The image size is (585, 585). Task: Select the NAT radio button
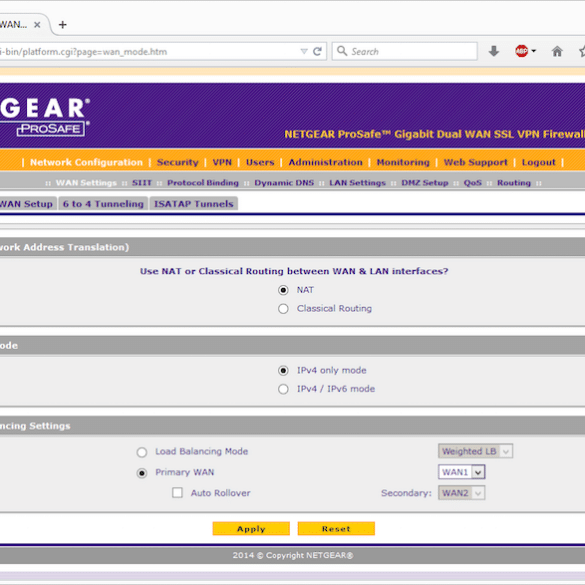(283, 290)
